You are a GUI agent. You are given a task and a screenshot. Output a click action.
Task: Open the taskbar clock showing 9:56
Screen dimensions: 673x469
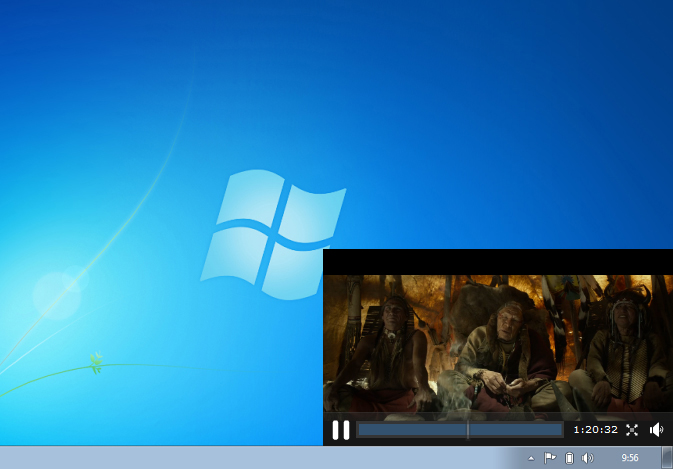(x=630, y=458)
